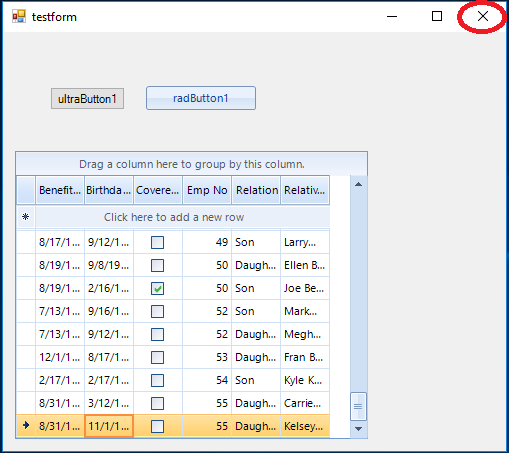Check the Covered box for Mark
Image resolution: width=509 pixels, height=453 pixels.
point(157,311)
